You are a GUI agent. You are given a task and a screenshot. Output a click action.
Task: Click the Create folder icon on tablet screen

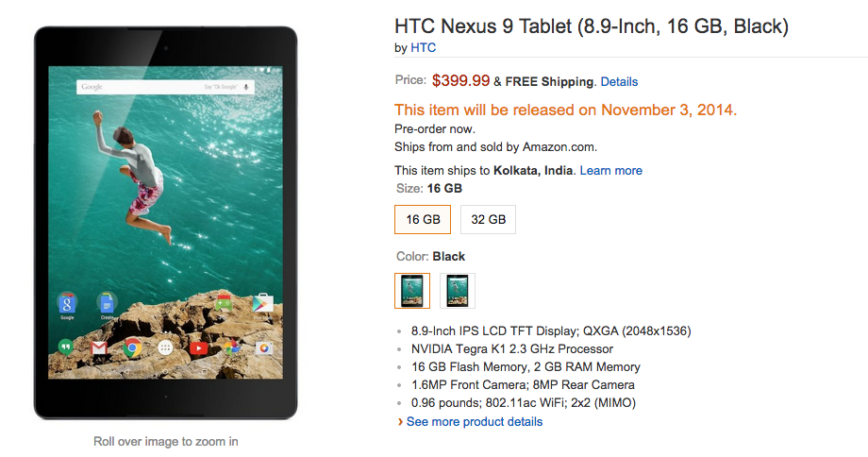coord(106,303)
